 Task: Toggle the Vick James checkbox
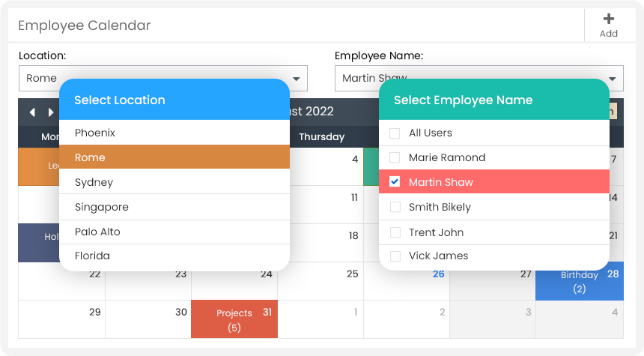pyautogui.click(x=395, y=256)
